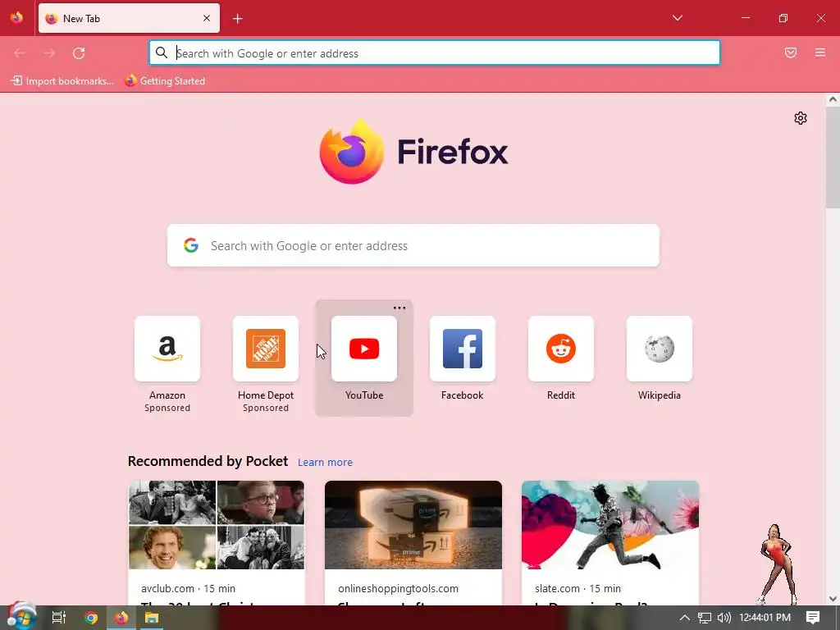
Task: Open the avclub.com article thumbnail
Action: [217, 525]
